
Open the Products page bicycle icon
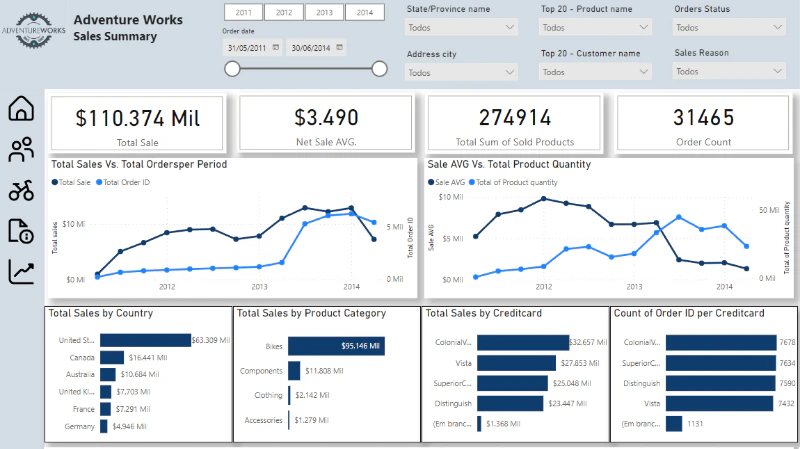[21, 190]
